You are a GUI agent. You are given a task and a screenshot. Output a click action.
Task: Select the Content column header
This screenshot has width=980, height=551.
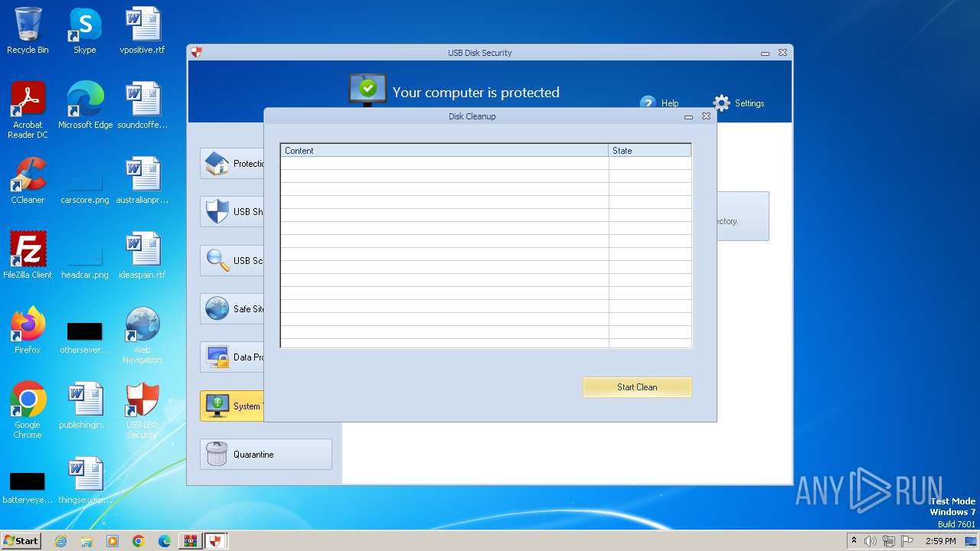[445, 151]
